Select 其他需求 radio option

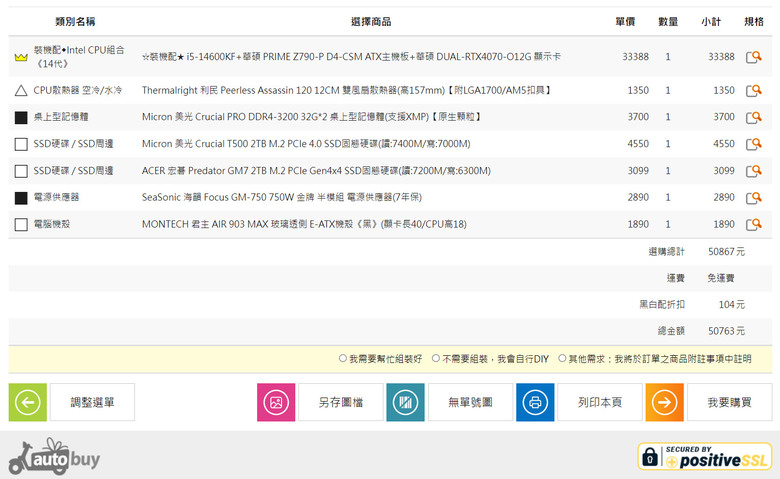(562, 358)
